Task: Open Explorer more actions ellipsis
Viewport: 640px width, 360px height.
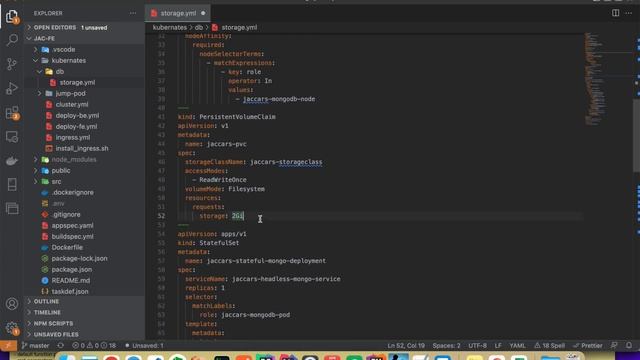Action: (x=133, y=13)
